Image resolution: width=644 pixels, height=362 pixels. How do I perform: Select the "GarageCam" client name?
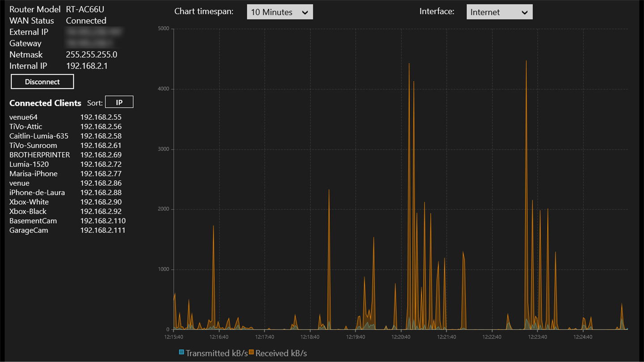coord(29,230)
